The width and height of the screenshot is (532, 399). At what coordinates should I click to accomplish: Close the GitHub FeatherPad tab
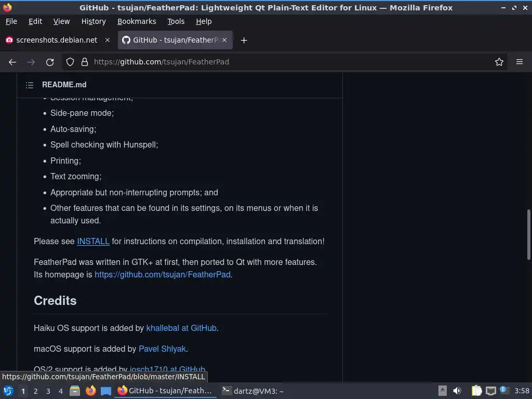[224, 40]
